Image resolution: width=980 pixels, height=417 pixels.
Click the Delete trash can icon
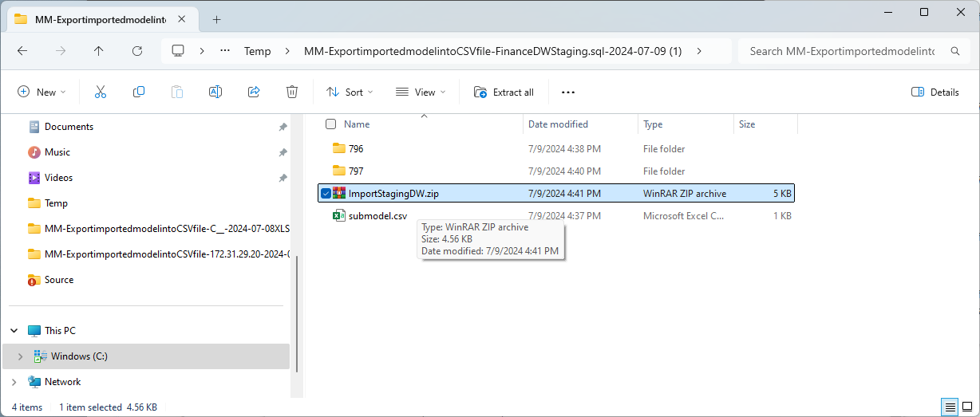tap(292, 92)
